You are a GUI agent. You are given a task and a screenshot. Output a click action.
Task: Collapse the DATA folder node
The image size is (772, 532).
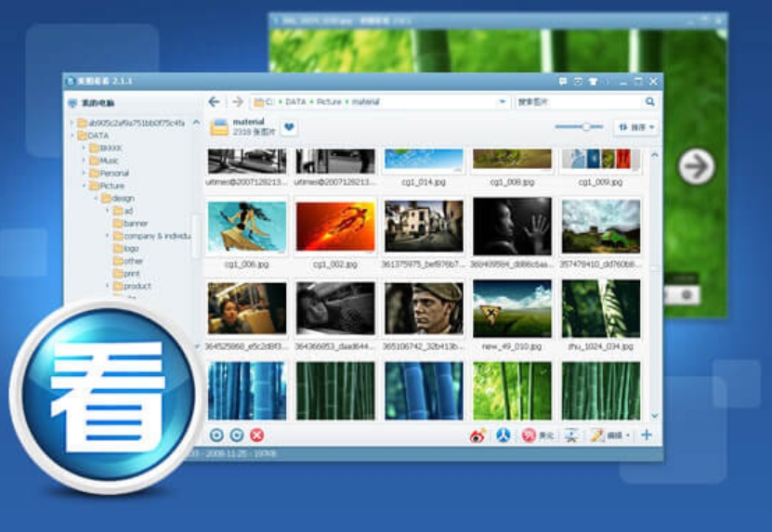coord(72,136)
